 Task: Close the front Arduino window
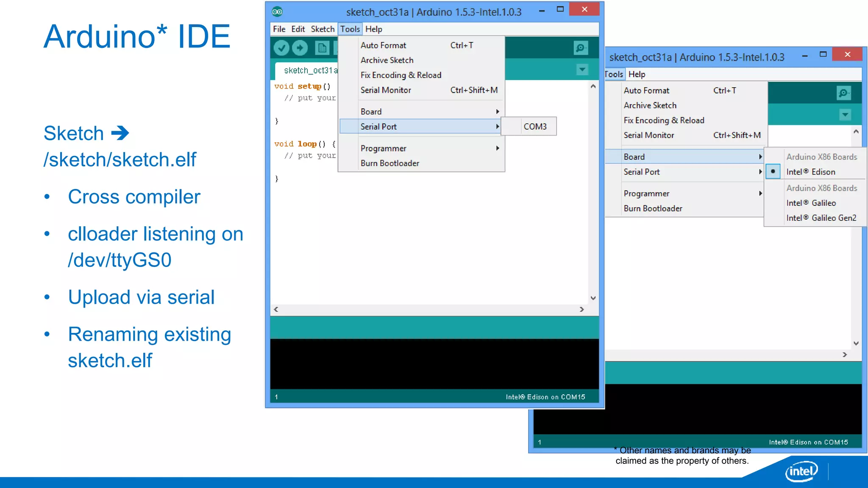pos(584,9)
